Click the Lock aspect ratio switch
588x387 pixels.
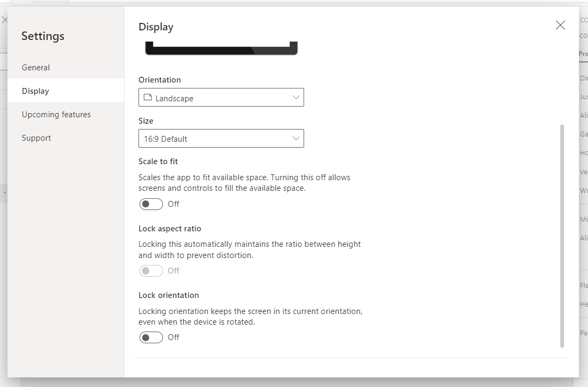pos(151,270)
